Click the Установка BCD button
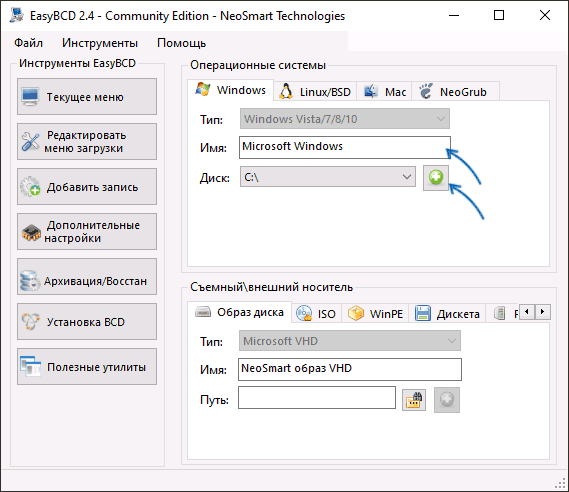 click(x=87, y=321)
